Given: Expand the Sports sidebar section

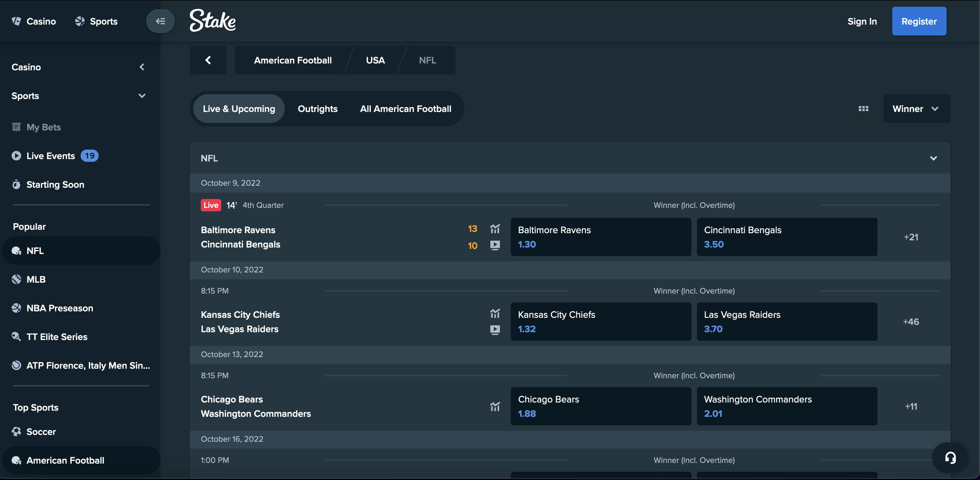Looking at the screenshot, I should [x=142, y=96].
